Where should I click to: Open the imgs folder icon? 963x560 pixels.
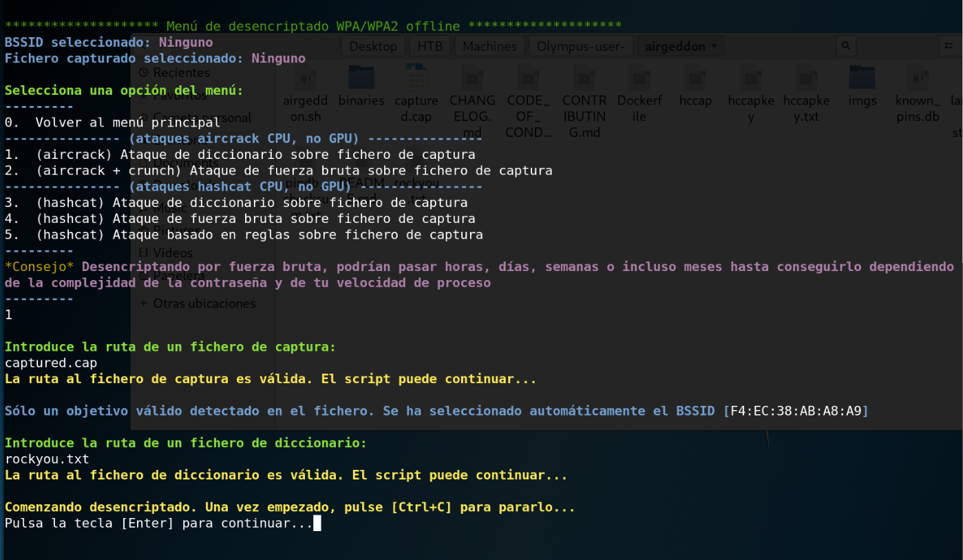[x=862, y=78]
